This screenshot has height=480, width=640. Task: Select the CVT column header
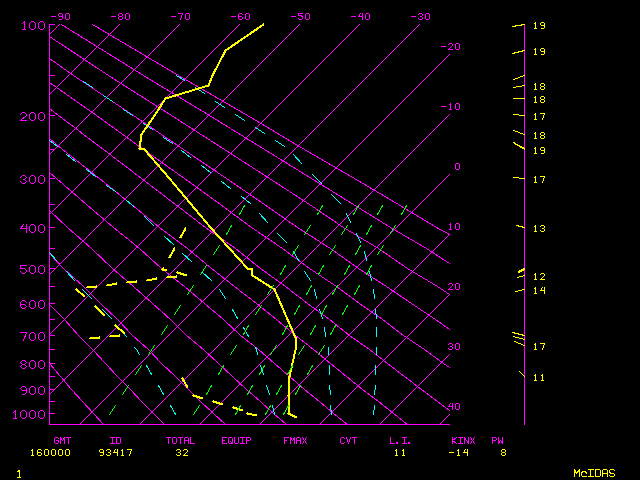click(x=348, y=440)
